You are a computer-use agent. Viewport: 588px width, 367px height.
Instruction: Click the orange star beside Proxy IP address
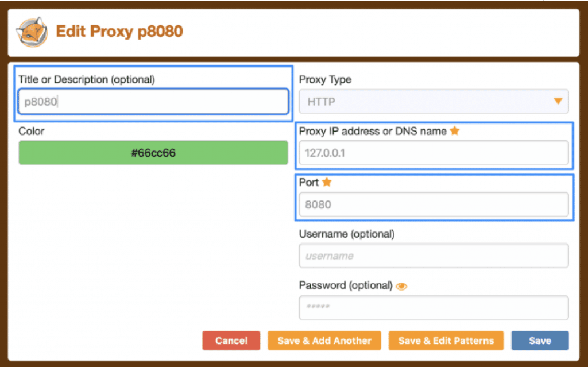455,131
